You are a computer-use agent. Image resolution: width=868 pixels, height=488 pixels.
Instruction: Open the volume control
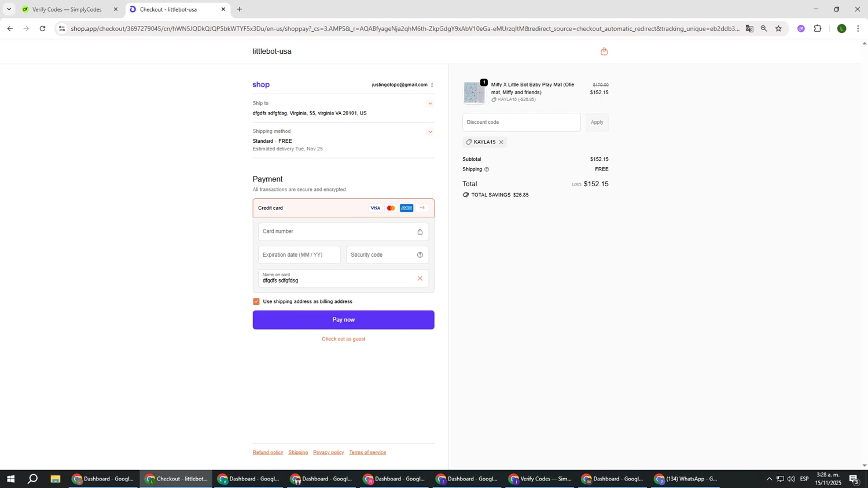point(791,479)
